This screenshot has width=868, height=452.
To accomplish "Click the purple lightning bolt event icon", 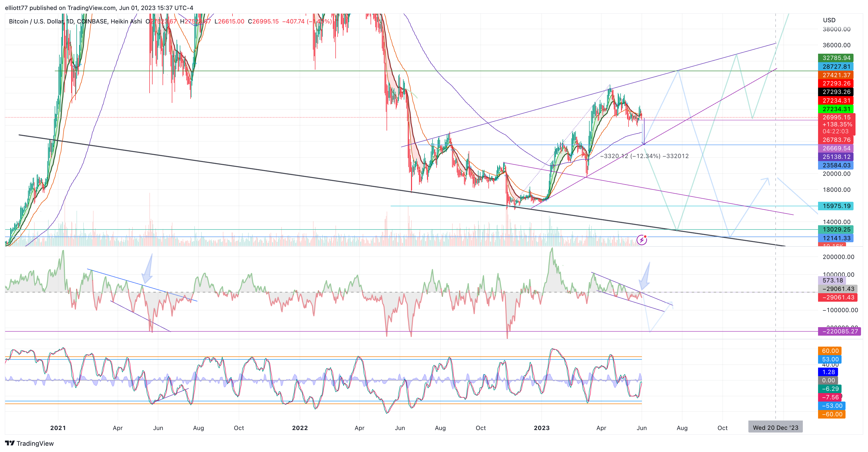I will point(642,240).
